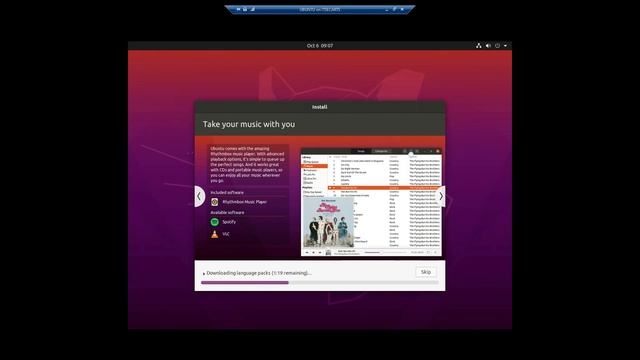This screenshot has height=360, width=640.
Task: Select the 'Rhythmbox Music Player' label
Action: click(x=244, y=202)
